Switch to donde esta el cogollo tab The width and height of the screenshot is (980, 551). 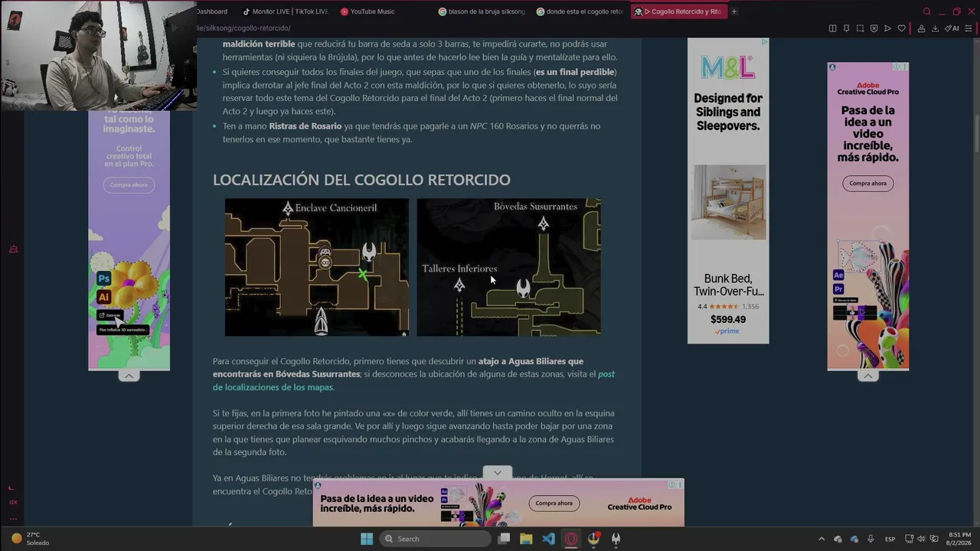coord(581,11)
